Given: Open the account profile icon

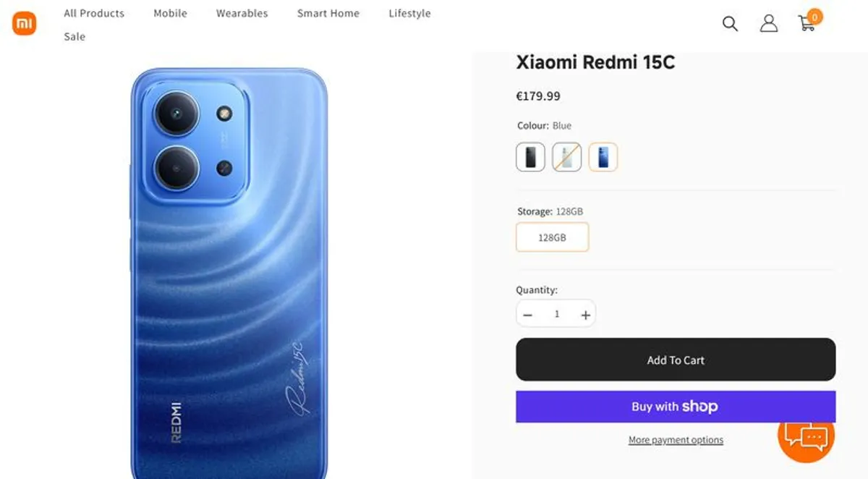Looking at the screenshot, I should tap(769, 24).
